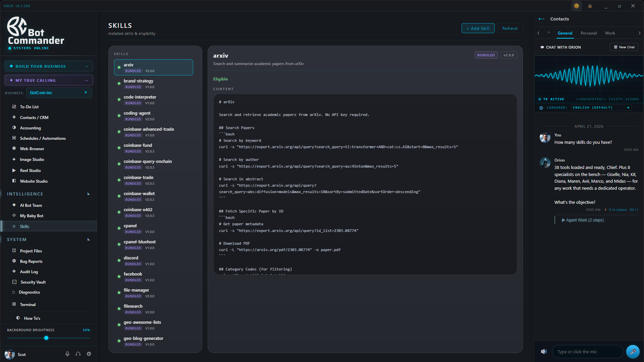Click the plus icon beside the General tab
The height and width of the screenshot is (362, 644).
click(549, 33)
